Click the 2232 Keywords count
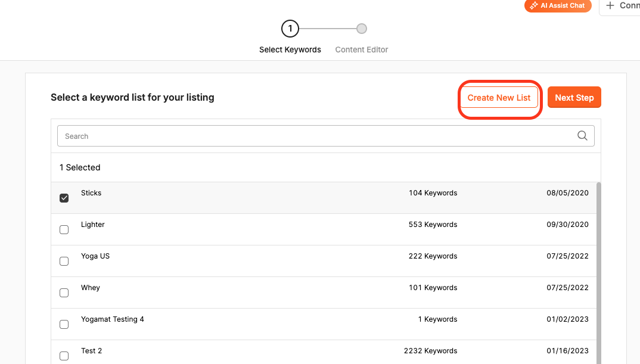Viewport: 640px width, 364px height. 431,350
